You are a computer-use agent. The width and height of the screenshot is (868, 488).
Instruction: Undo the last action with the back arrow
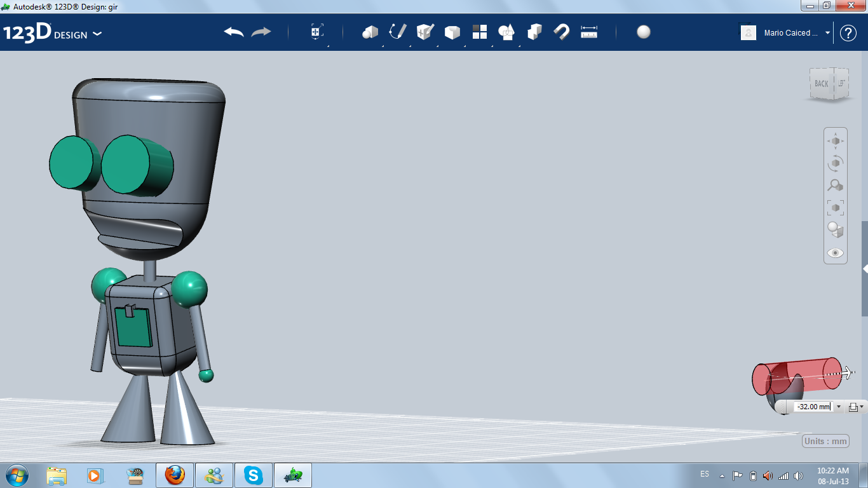click(x=234, y=32)
